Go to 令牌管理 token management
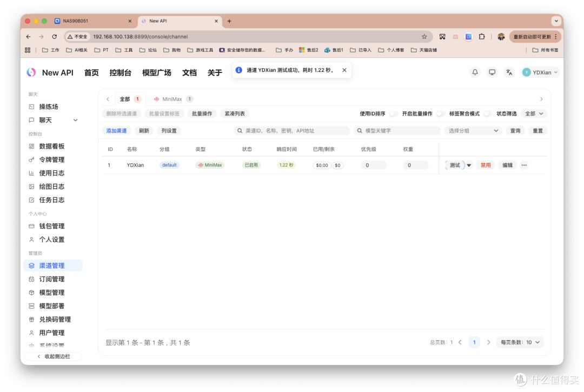Viewport: 584px width, 392px height. pos(53,160)
